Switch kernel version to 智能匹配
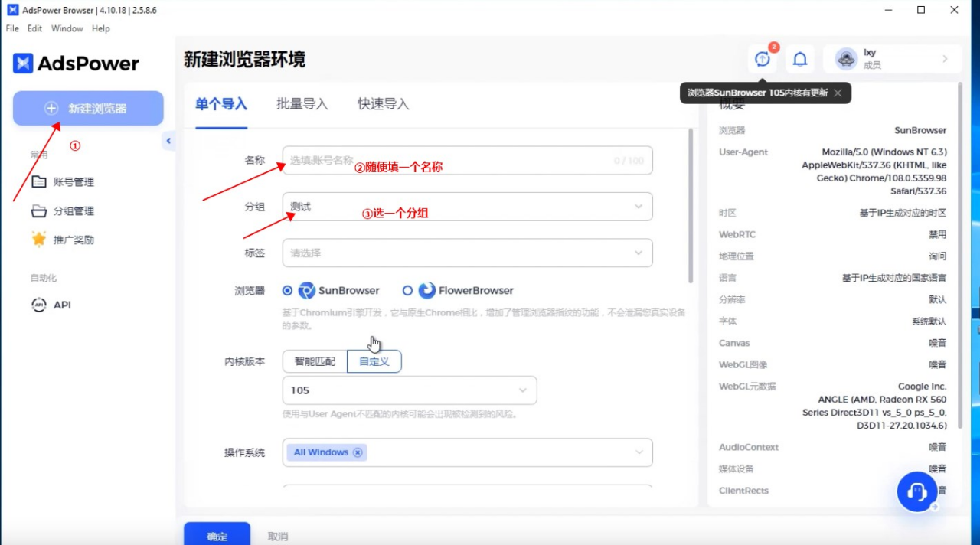Screen dimensions: 980x545 point(315,361)
